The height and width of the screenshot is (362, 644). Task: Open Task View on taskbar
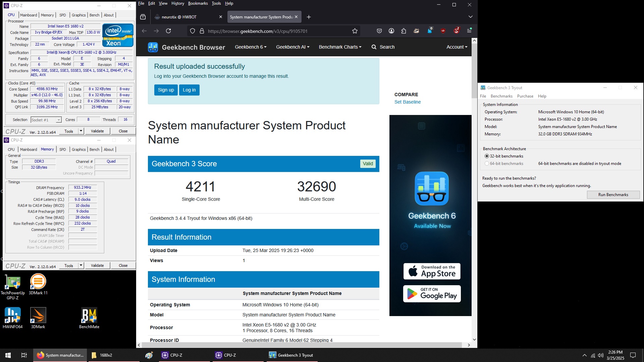[x=24, y=355]
